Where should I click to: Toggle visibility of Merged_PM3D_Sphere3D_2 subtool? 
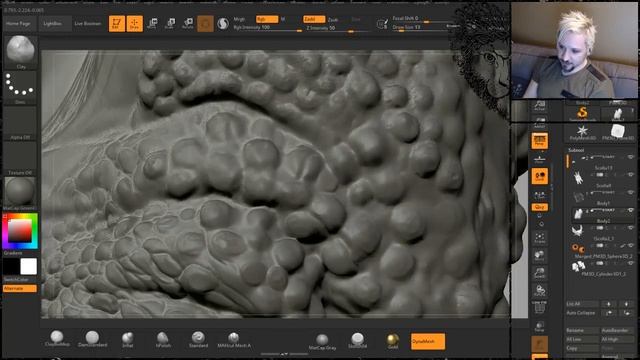[631, 246]
